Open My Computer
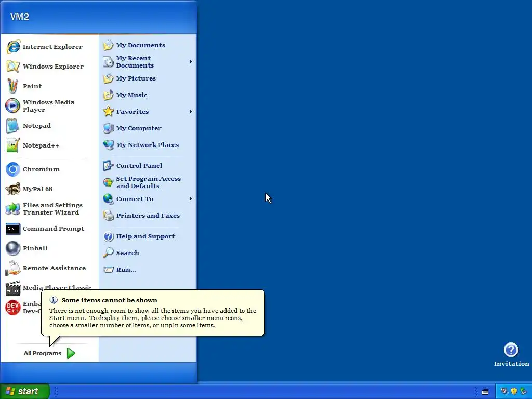 point(148,128)
